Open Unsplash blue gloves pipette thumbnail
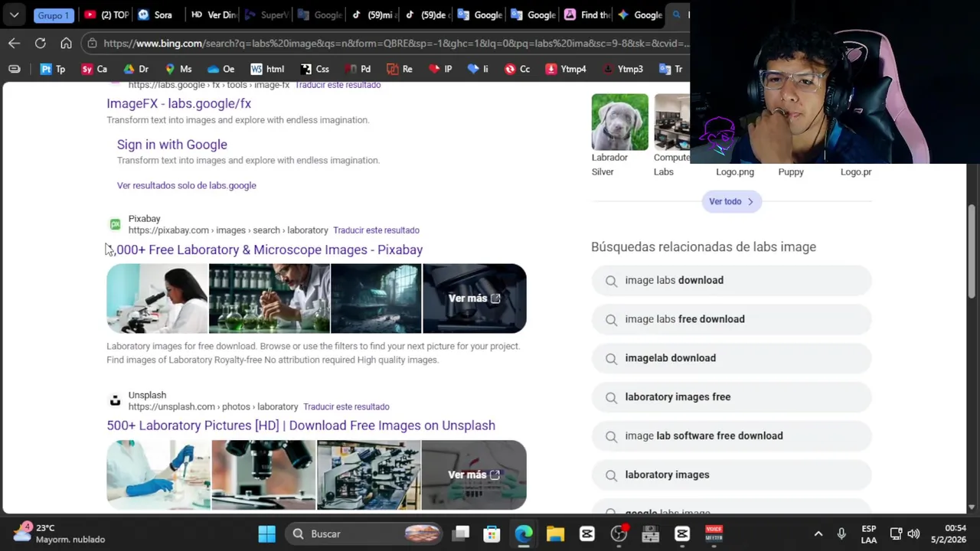This screenshot has width=980, height=551. (x=158, y=475)
